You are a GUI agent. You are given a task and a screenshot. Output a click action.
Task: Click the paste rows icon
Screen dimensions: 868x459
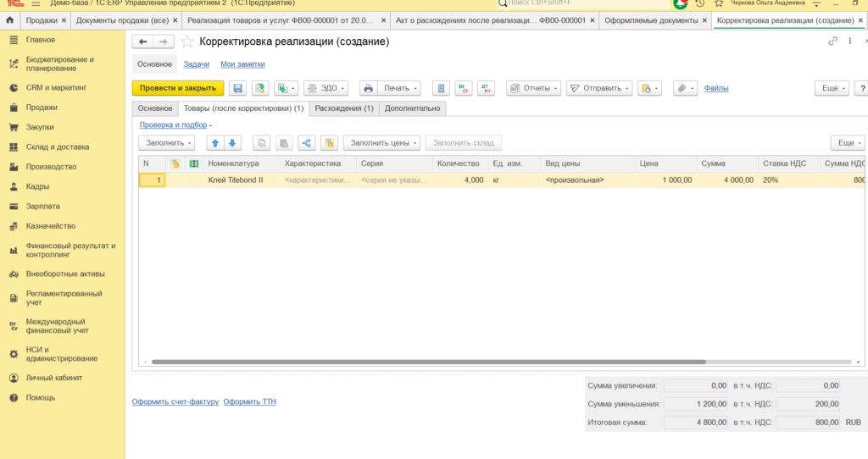pyautogui.click(x=284, y=142)
